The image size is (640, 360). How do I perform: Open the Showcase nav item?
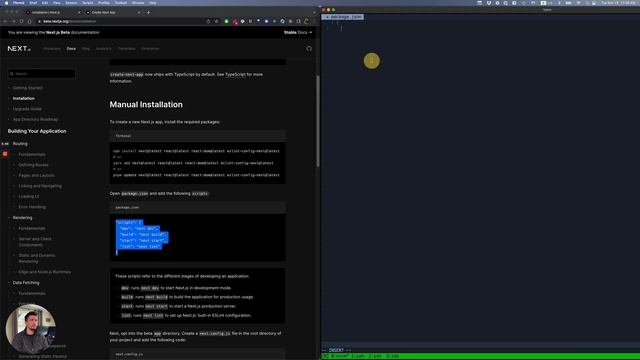[52, 49]
